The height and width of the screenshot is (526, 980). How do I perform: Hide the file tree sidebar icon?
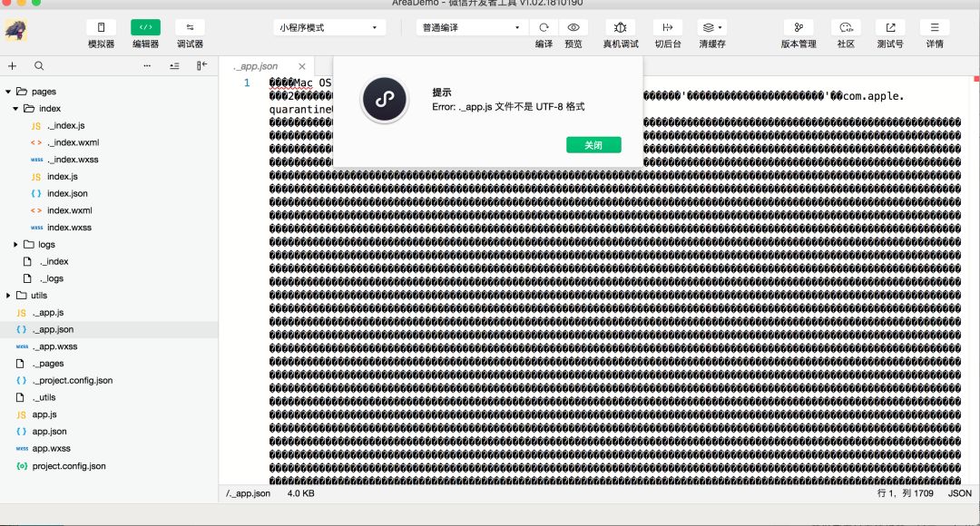201,65
